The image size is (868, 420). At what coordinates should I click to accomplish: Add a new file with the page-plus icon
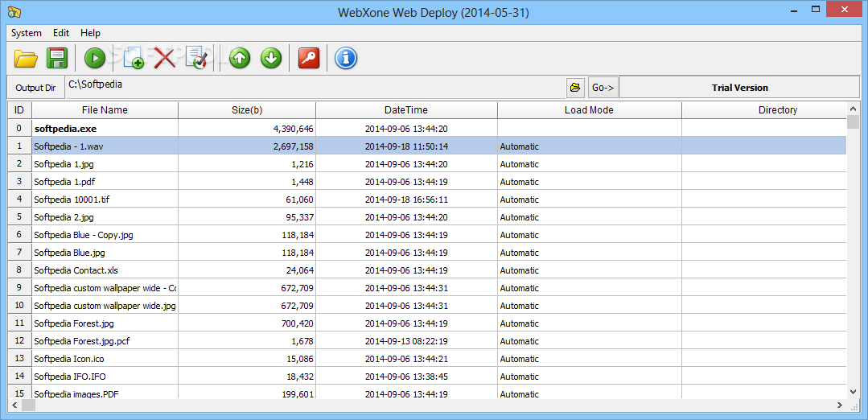click(133, 58)
